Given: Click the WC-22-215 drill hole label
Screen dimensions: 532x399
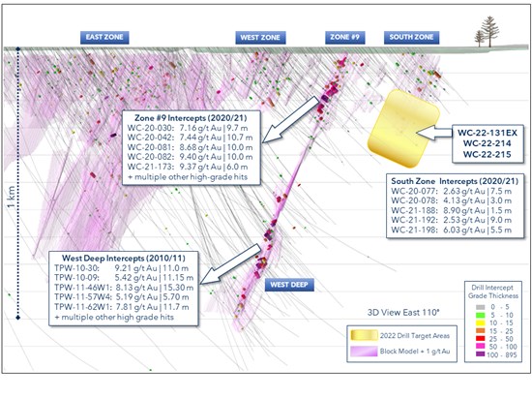Looking at the screenshot, I should click(488, 155).
